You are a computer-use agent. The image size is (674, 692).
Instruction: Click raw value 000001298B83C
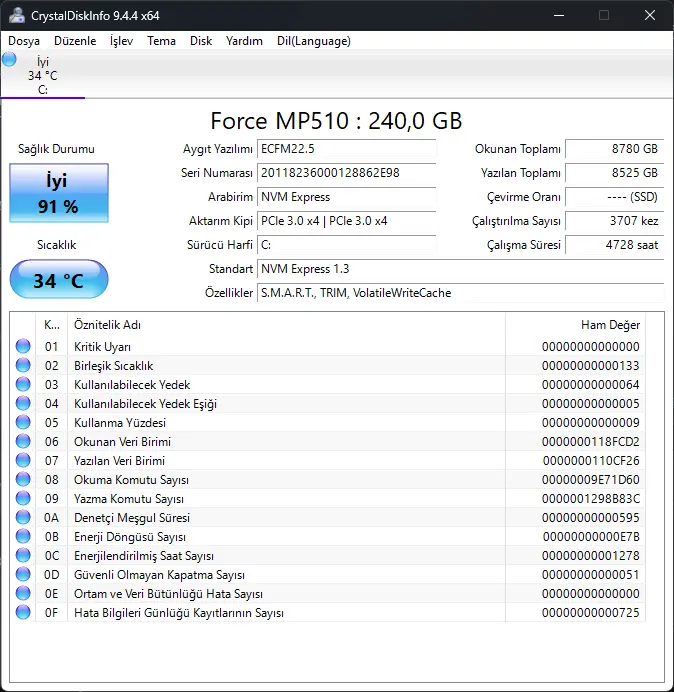(x=591, y=499)
